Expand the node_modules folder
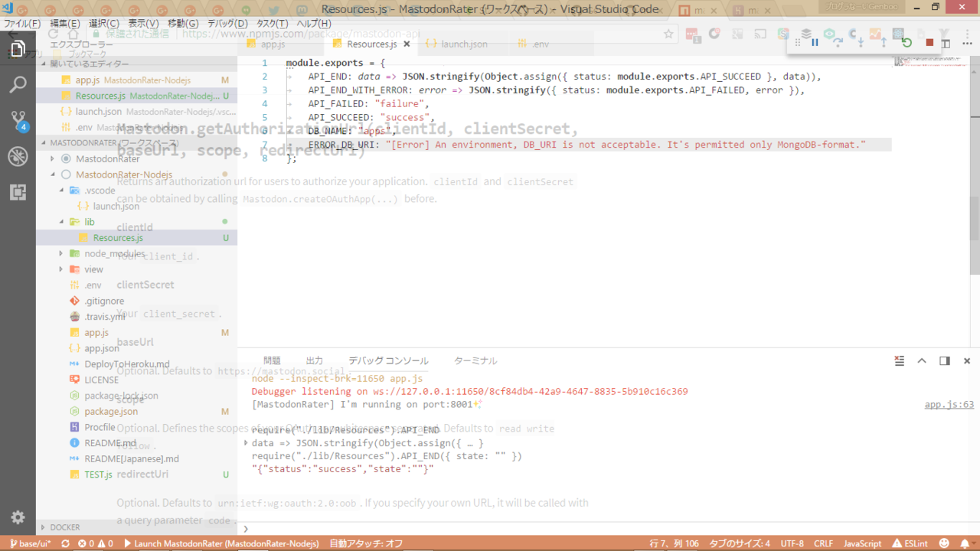 (x=61, y=253)
